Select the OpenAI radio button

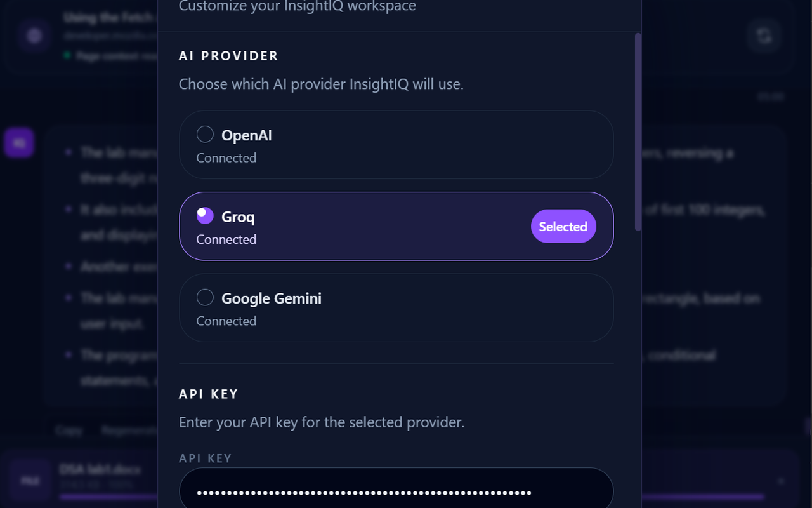point(205,134)
